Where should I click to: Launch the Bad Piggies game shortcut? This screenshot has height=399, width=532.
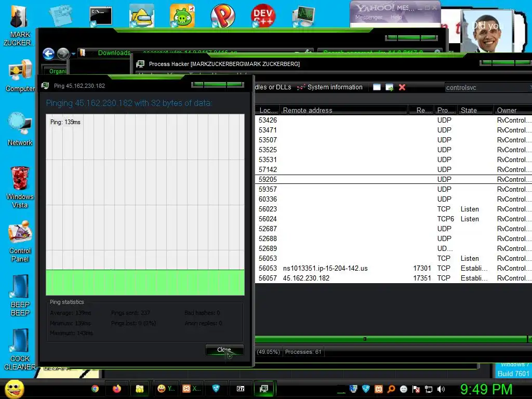(182, 16)
